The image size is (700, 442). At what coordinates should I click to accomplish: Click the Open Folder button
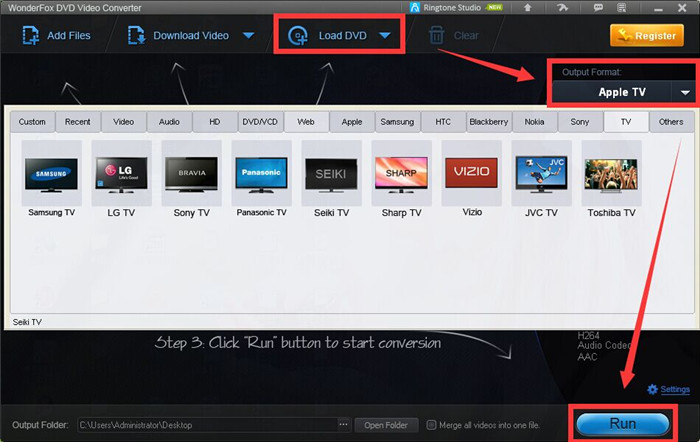pyautogui.click(x=386, y=425)
